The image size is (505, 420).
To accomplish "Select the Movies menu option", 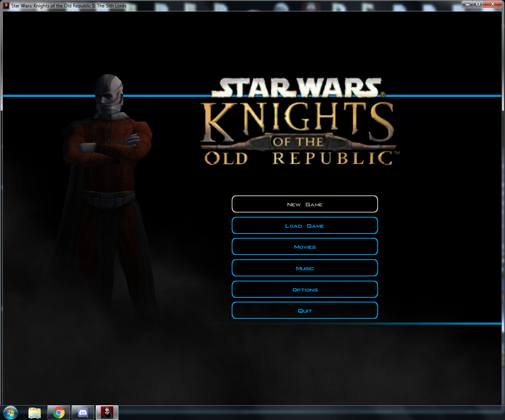I will click(x=304, y=247).
